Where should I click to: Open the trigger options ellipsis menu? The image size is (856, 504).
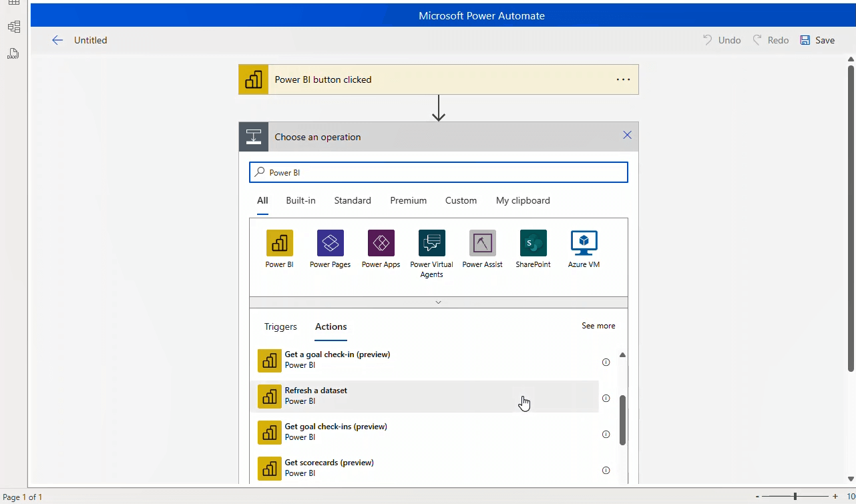[x=623, y=79]
